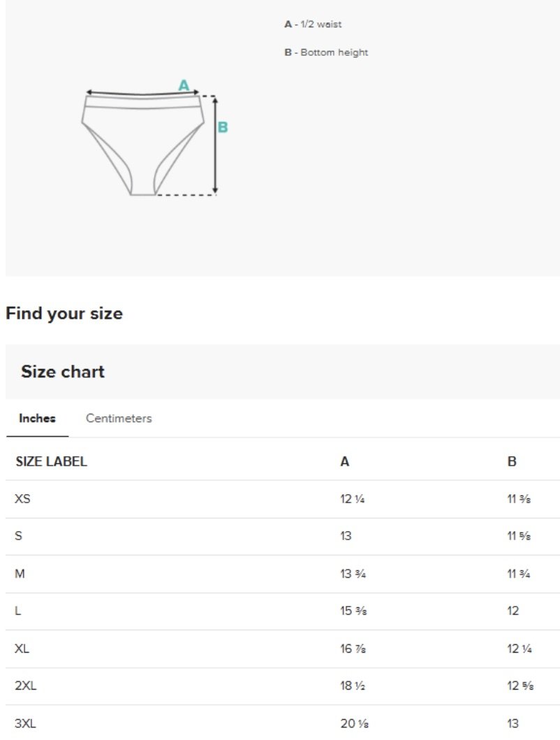560x740 pixels.
Task: Click the bikini bottom outline illustration
Action: 143,145
